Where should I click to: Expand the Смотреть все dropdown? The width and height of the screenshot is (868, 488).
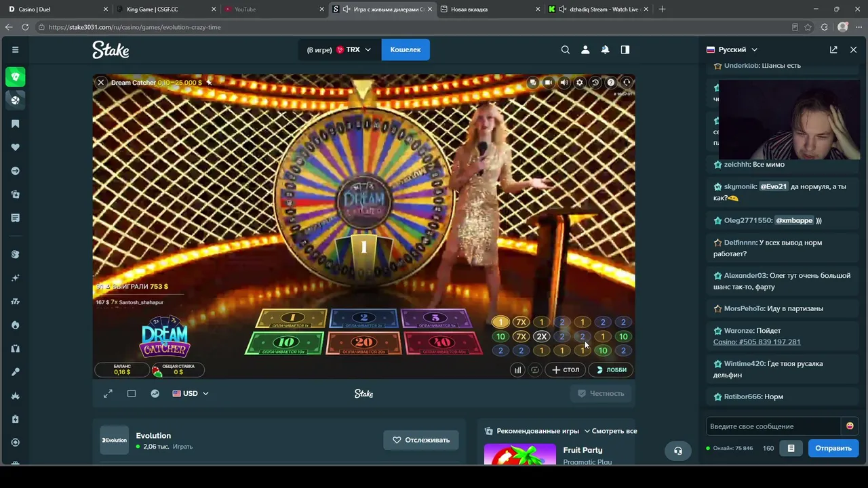(610, 431)
